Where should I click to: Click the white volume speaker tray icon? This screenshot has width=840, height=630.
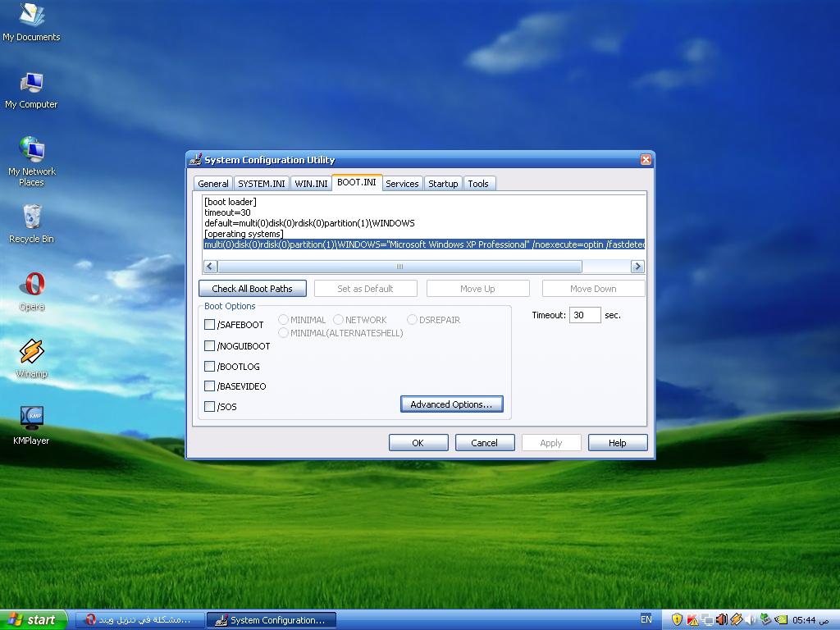751,620
